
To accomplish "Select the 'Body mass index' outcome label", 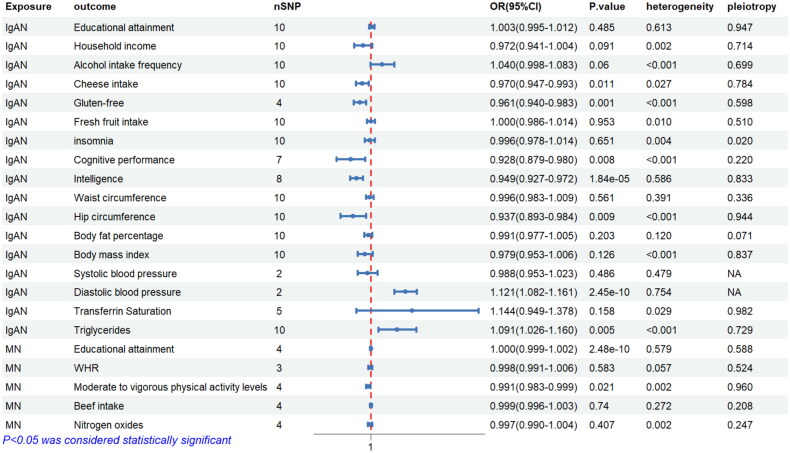I will pyautogui.click(x=111, y=255).
